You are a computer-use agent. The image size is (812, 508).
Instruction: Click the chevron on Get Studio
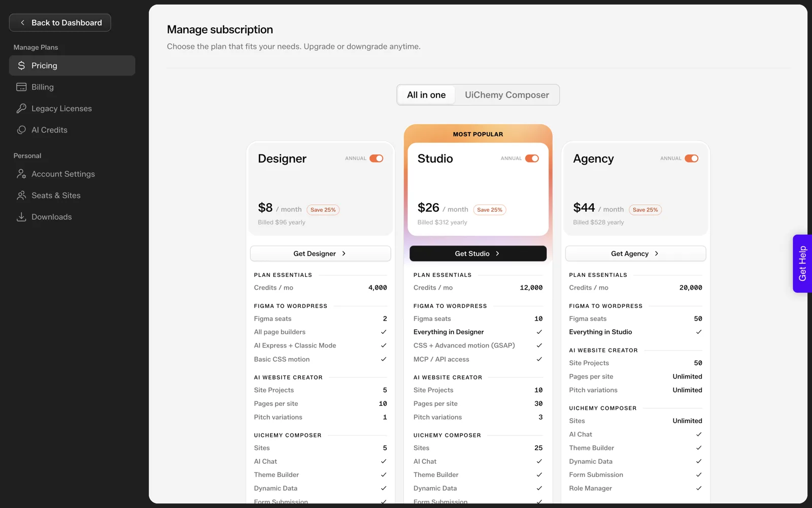(497, 253)
